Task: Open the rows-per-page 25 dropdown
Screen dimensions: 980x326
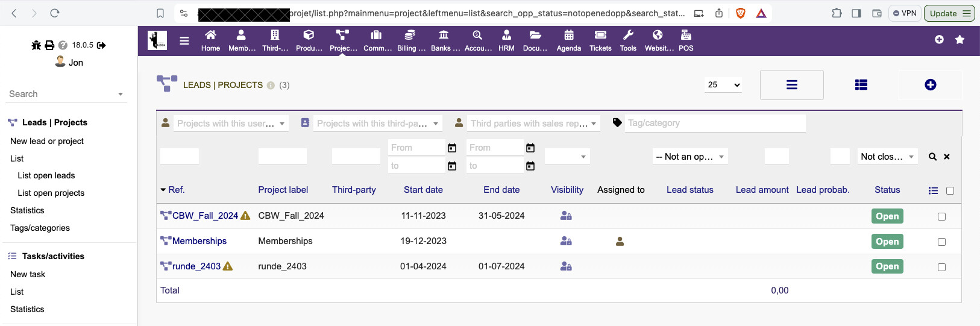Action: click(723, 85)
